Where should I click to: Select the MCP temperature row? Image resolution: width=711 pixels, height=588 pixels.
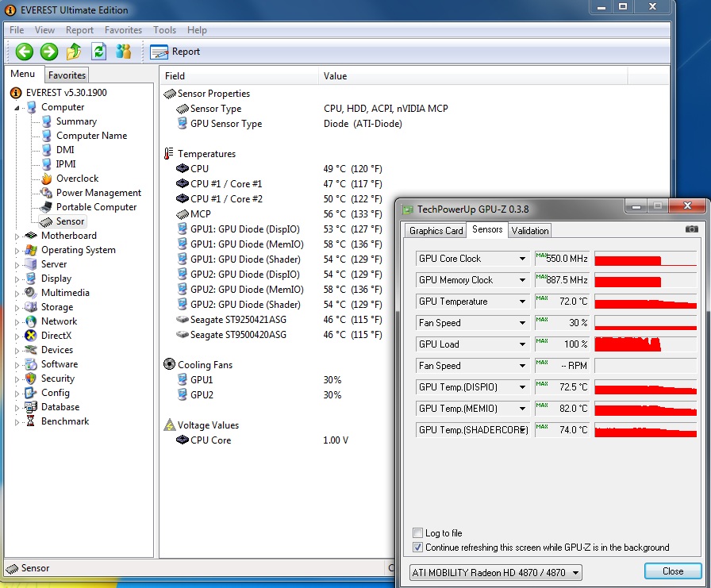coord(279,214)
